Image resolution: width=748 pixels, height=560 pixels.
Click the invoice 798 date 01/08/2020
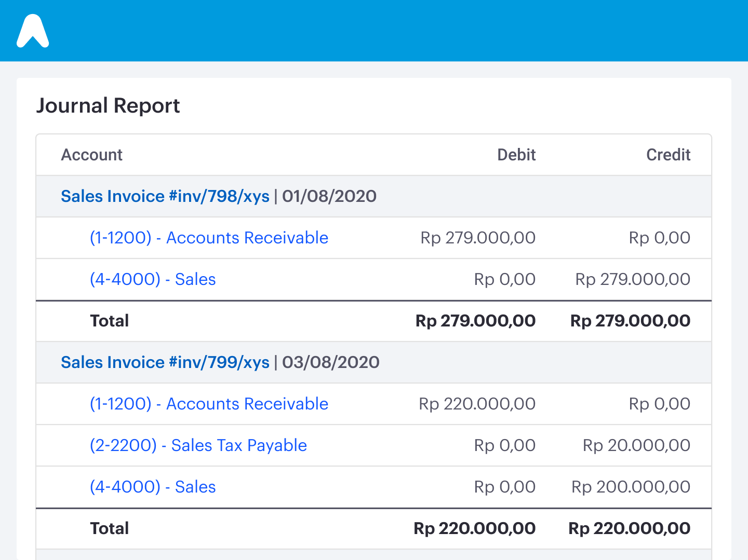click(329, 196)
